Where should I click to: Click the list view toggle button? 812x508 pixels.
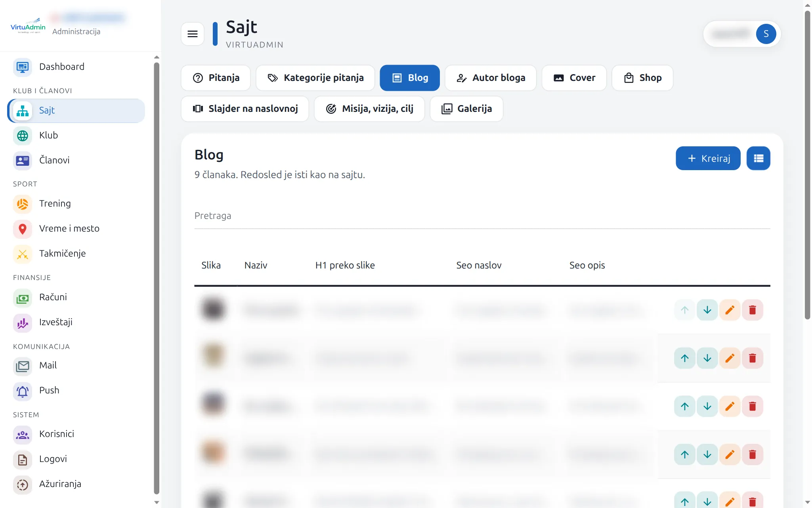(758, 158)
